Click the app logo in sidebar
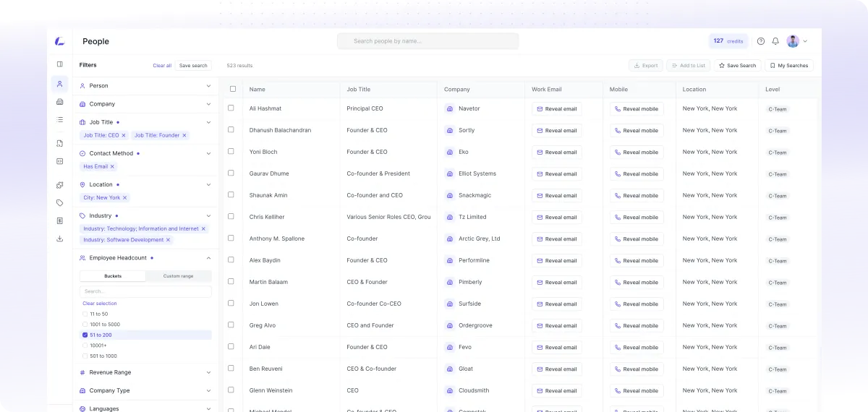 pyautogui.click(x=60, y=41)
